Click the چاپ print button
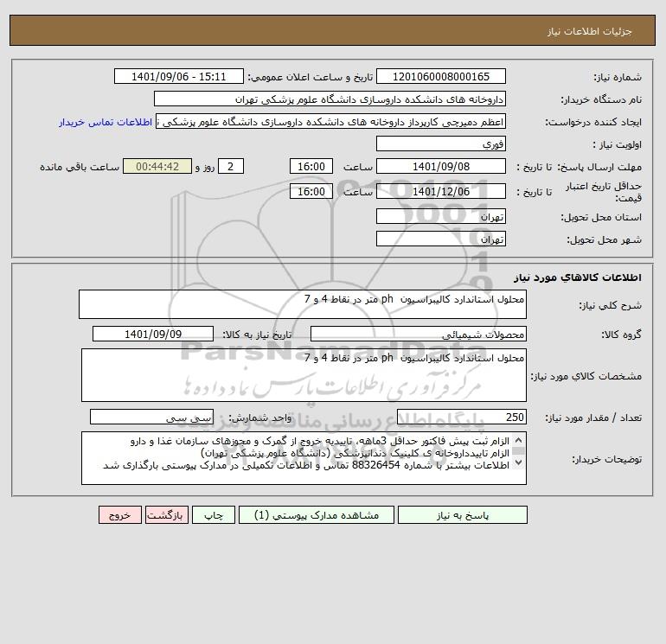The image size is (666, 644). point(214,515)
